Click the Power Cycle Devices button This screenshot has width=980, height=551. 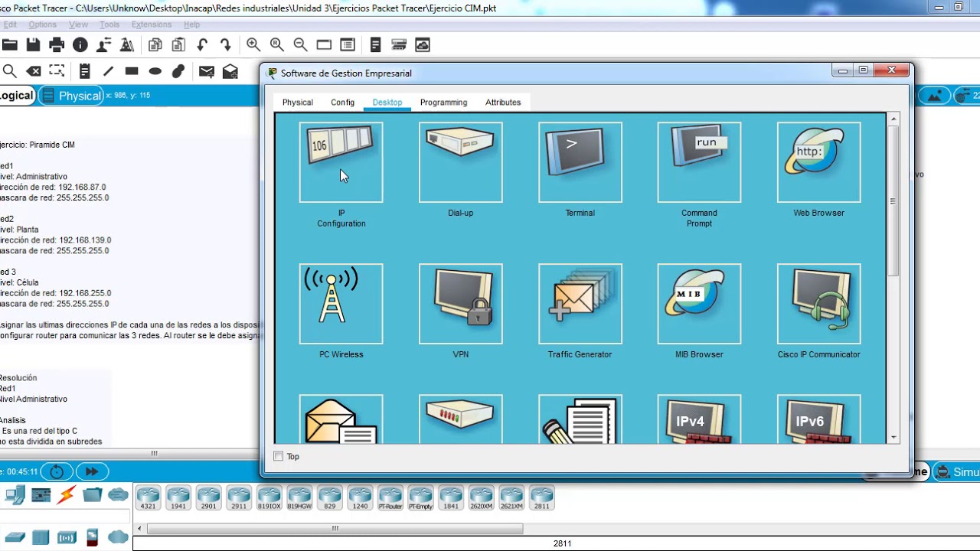[57, 471]
